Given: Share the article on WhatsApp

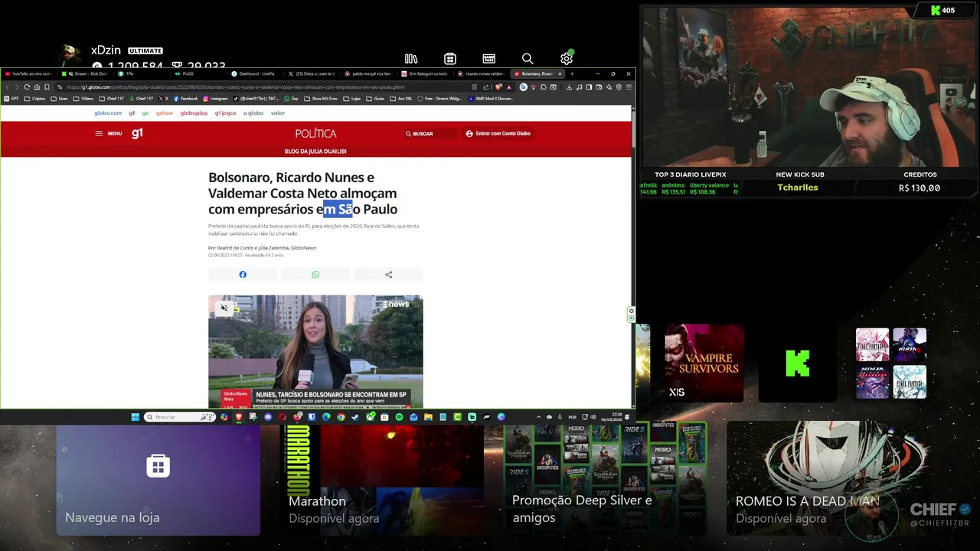Looking at the screenshot, I should pyautogui.click(x=315, y=275).
